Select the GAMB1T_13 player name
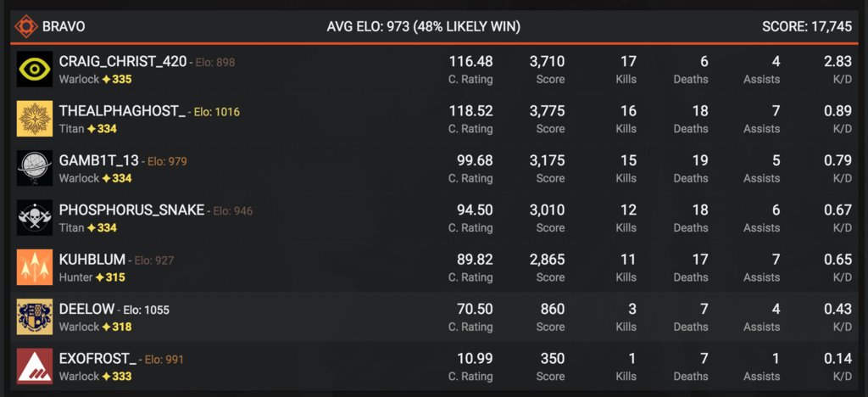Viewport: 868px width, 397px height. (x=99, y=160)
